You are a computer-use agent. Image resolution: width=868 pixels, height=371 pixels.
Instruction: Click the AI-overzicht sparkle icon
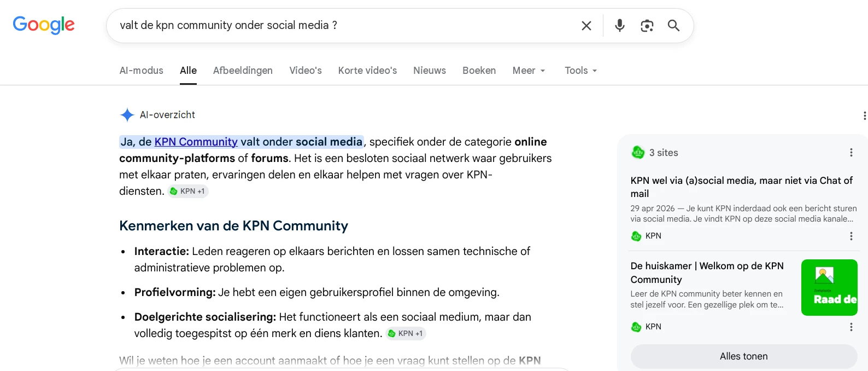127,115
